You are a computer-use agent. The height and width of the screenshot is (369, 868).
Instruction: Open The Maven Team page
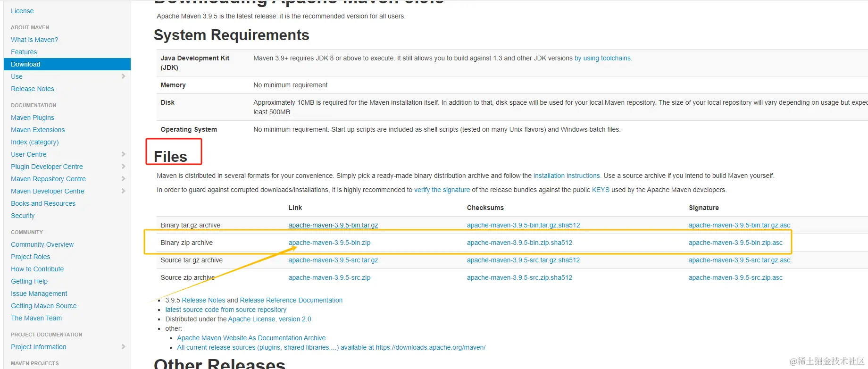[36, 318]
